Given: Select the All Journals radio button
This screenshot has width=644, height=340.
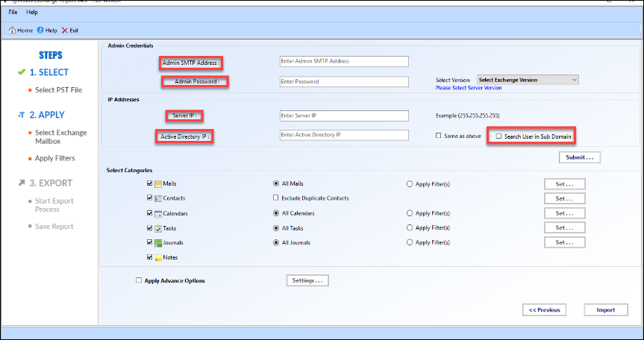Looking at the screenshot, I should tap(276, 243).
